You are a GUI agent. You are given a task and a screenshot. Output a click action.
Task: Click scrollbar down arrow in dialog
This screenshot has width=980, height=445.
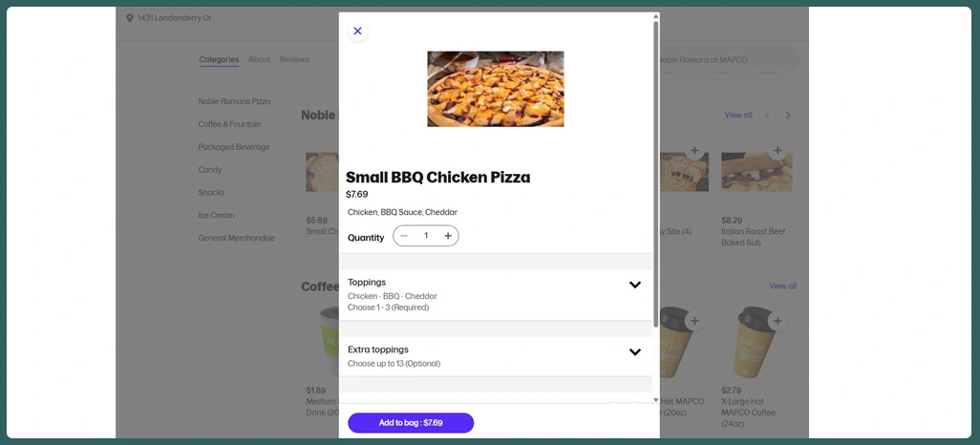click(655, 399)
